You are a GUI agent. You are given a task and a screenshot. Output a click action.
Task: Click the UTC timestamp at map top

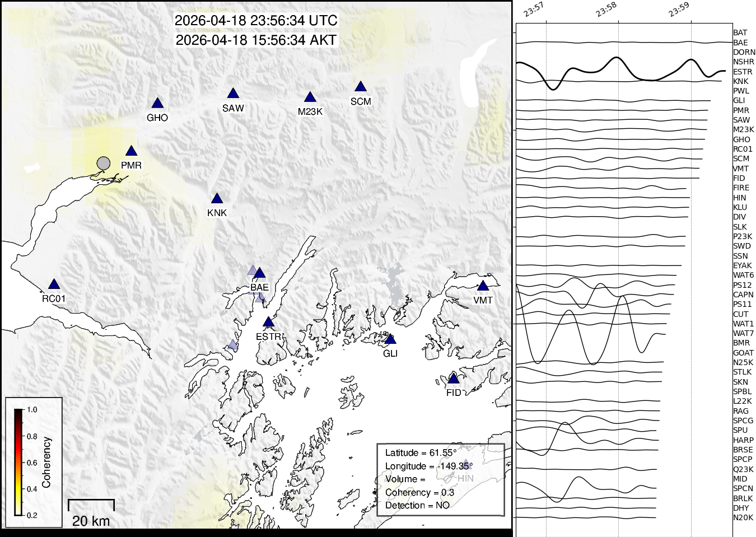(256, 21)
